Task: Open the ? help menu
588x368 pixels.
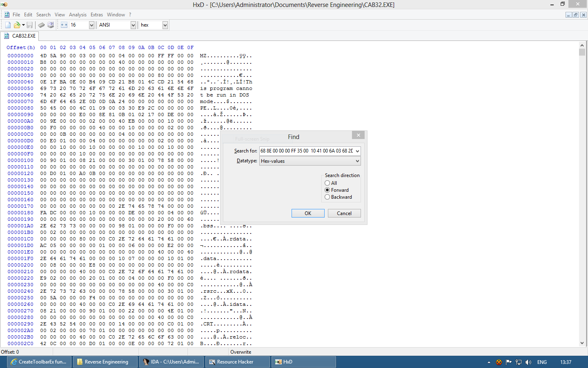Action: [x=130, y=15]
